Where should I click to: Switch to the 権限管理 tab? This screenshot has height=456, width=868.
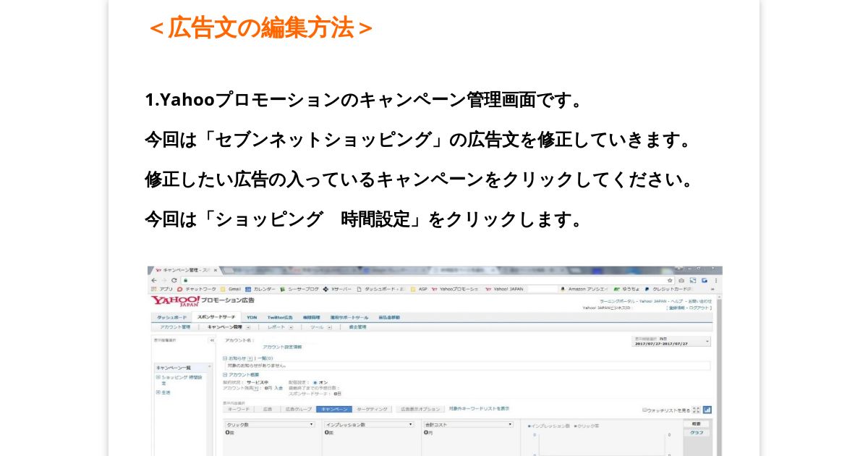[x=310, y=317]
